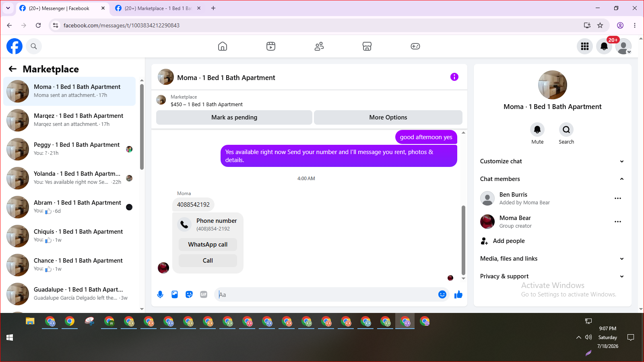Open the Marketplace storefront icon

point(367,46)
